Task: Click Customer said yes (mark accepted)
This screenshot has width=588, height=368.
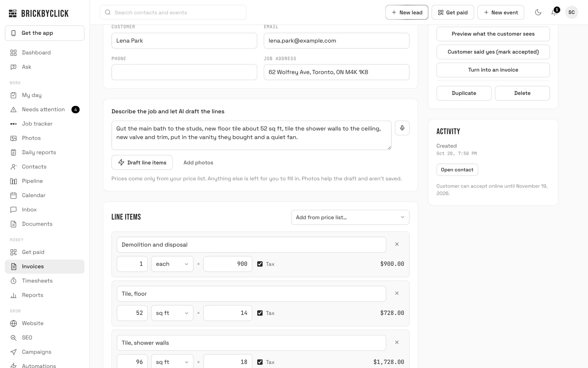Action: coord(493,52)
